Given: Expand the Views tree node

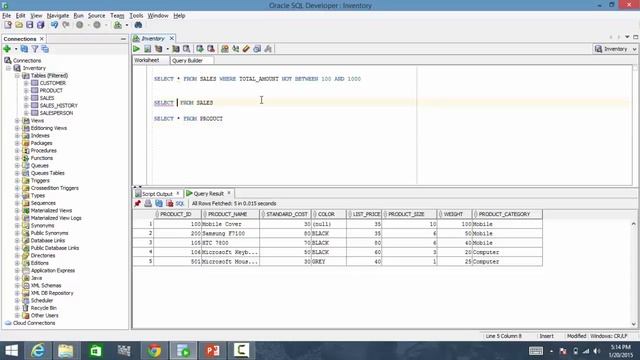Looking at the screenshot, I should pyautogui.click(x=17, y=121).
